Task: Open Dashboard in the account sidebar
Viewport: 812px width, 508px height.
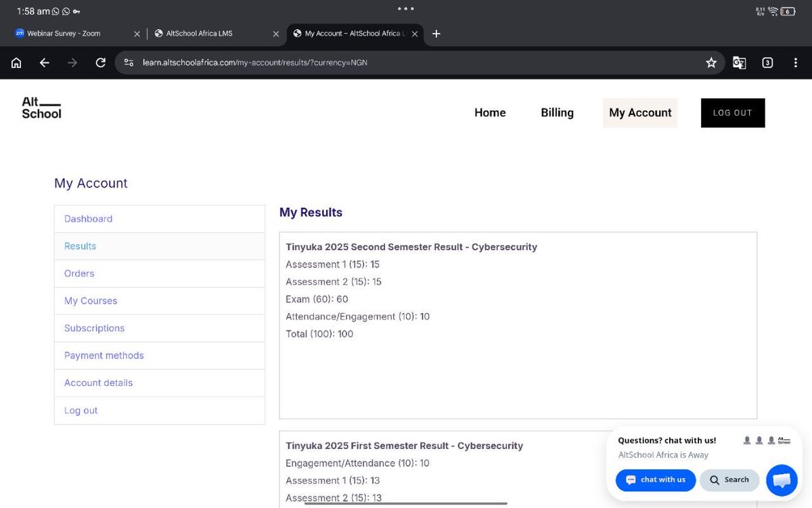Action: (160, 219)
